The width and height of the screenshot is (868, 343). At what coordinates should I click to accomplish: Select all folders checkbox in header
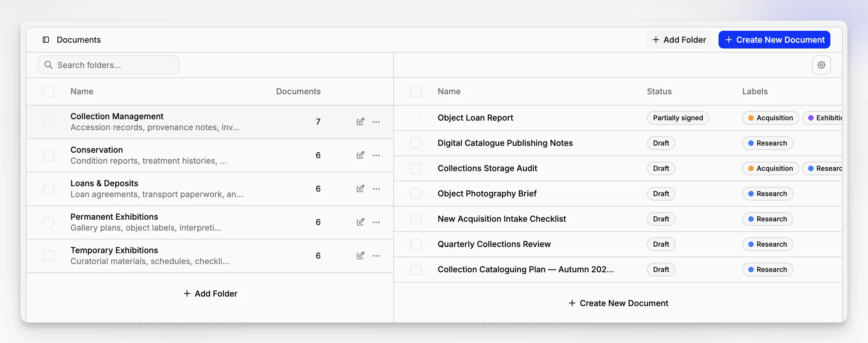[49, 92]
